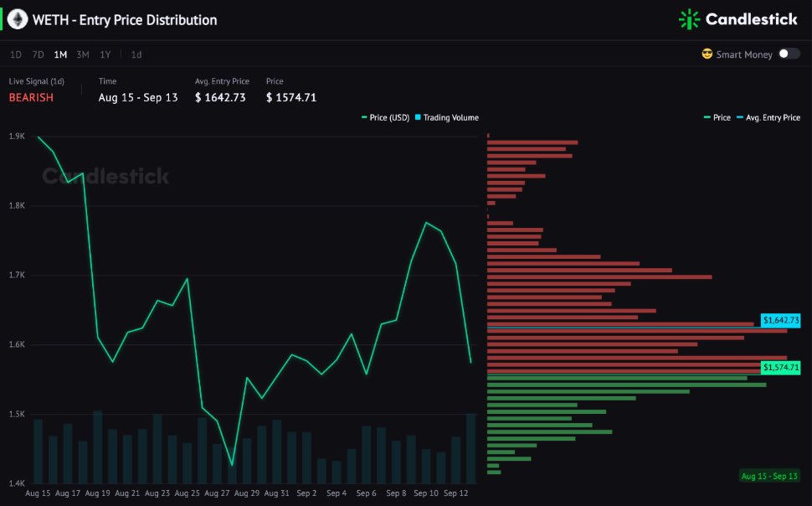
Task: Click the Smart Money label text
Action: pyautogui.click(x=744, y=54)
